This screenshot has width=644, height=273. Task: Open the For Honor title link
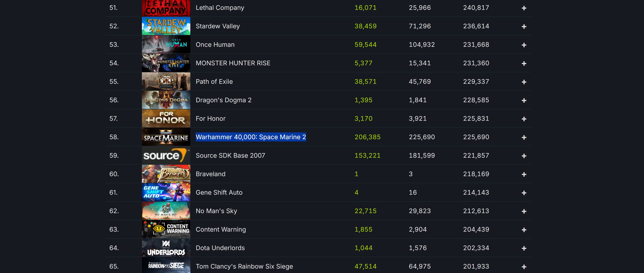click(x=210, y=119)
